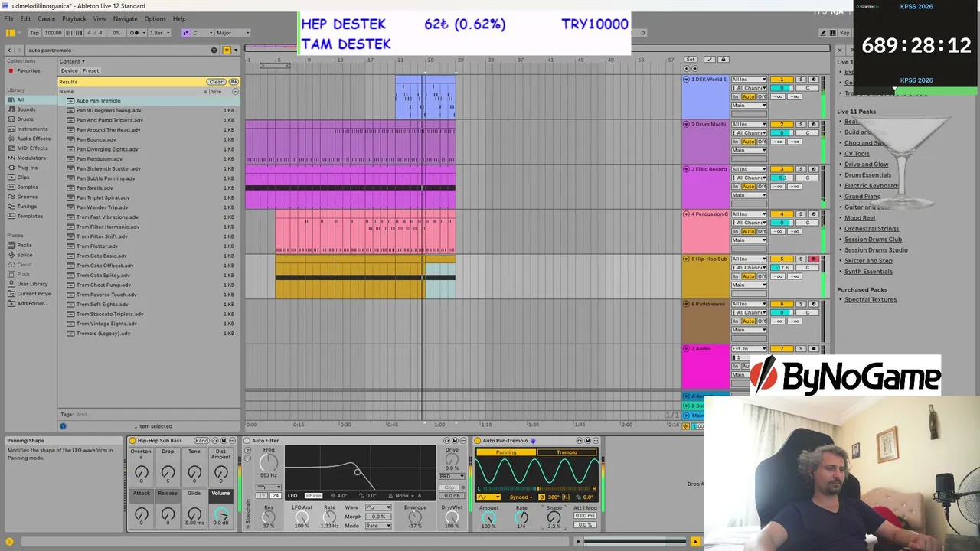Filter browser results by Preset
The width and height of the screenshot is (980, 551).
click(90, 71)
